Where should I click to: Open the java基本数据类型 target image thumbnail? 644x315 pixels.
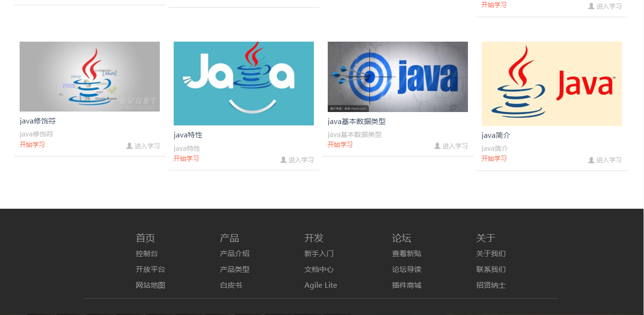398,77
